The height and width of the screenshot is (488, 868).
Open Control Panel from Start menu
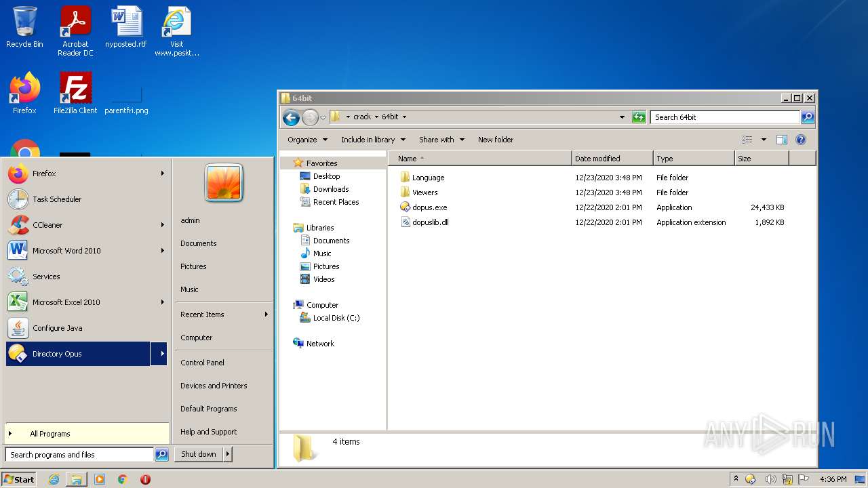202,363
